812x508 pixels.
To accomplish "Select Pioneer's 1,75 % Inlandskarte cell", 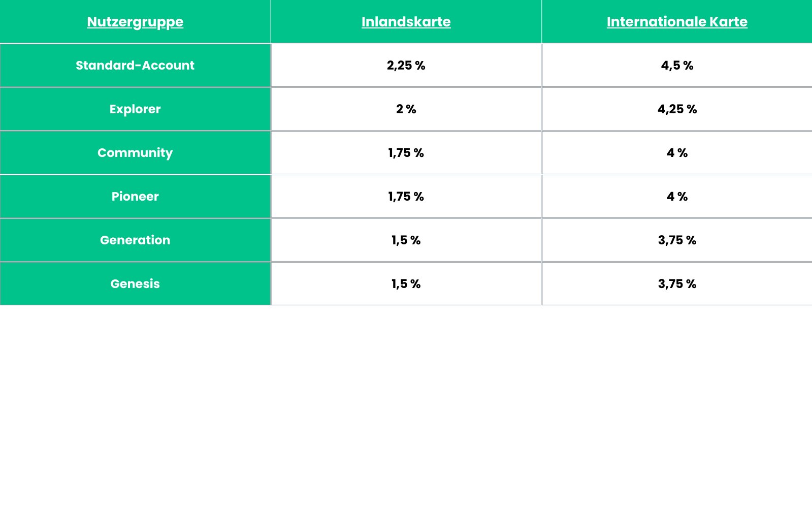I will [x=406, y=197].
